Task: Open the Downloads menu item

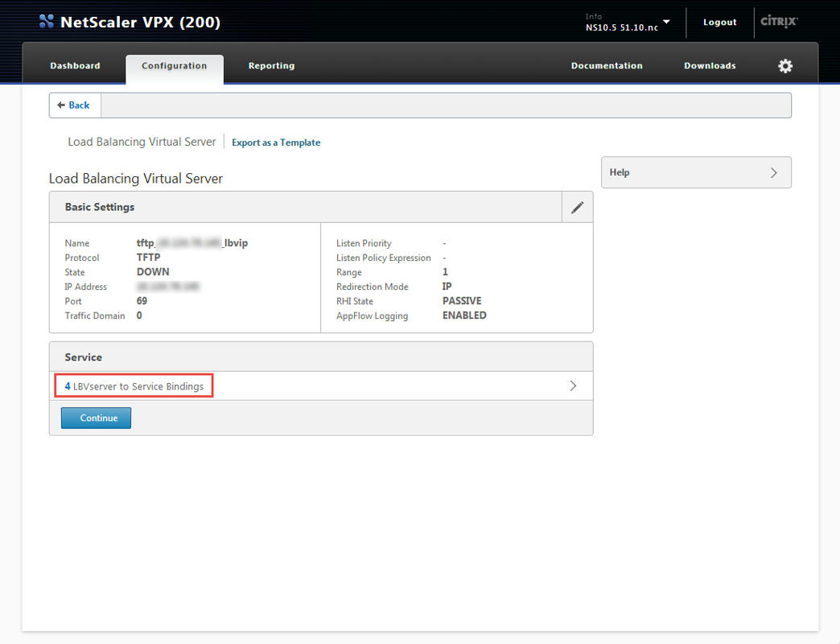Action: coord(710,66)
